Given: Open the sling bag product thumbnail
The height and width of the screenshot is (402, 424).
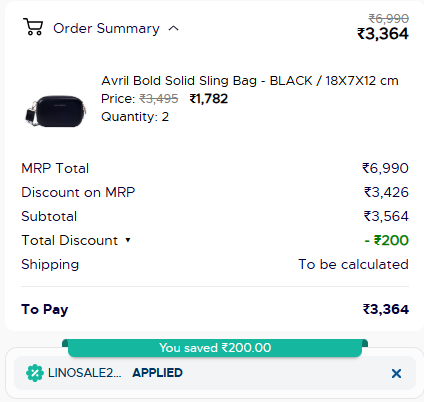Looking at the screenshot, I should pos(56,111).
